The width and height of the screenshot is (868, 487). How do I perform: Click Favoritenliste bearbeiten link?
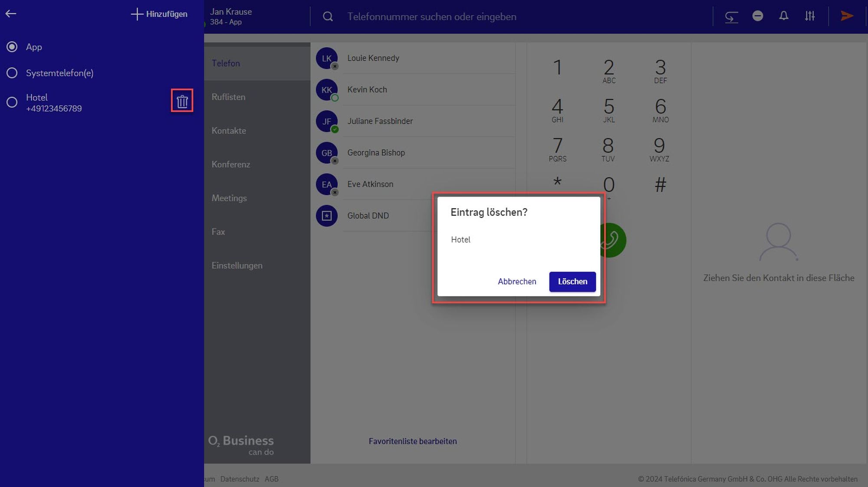[x=413, y=441]
